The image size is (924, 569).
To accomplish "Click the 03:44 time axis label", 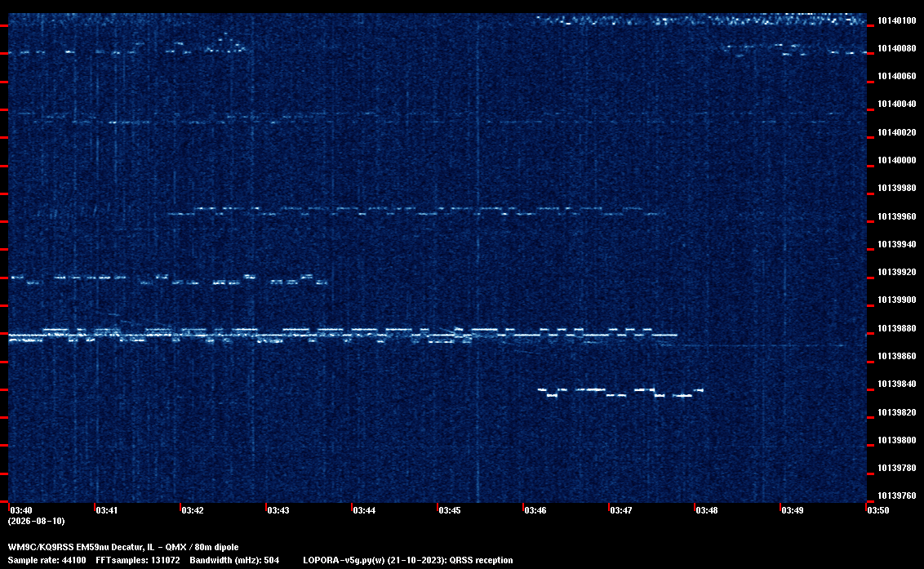I will 364,510.
